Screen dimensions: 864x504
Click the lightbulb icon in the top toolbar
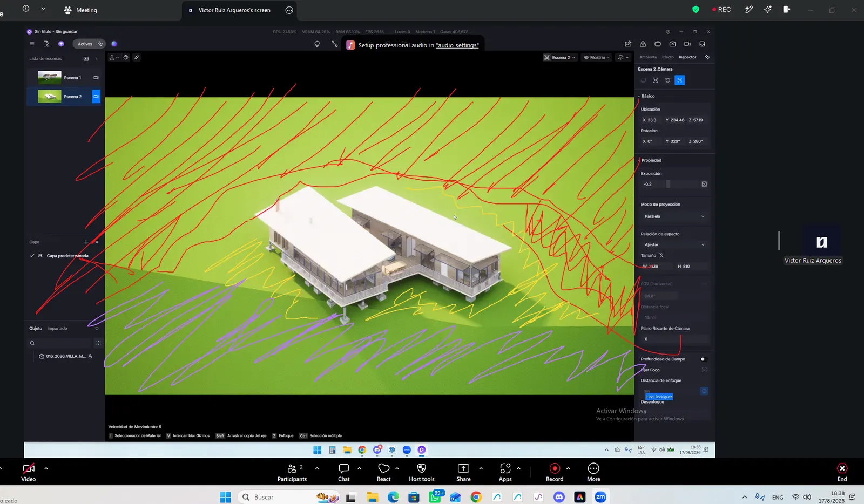(x=317, y=44)
